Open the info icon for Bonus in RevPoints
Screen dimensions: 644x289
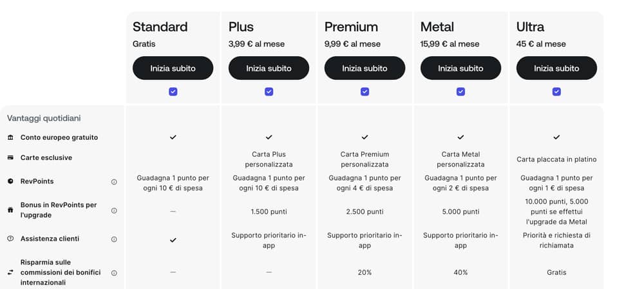[114, 210]
